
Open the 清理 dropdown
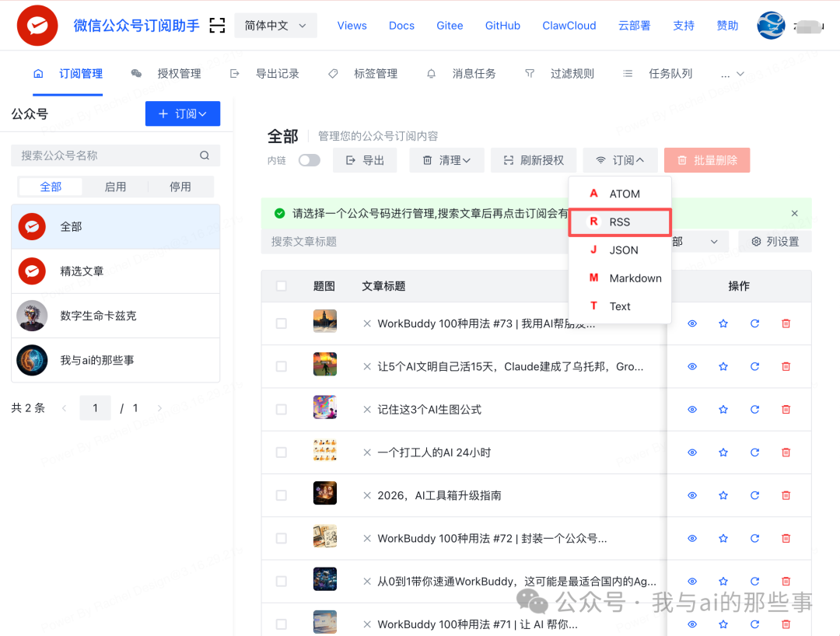tap(446, 160)
